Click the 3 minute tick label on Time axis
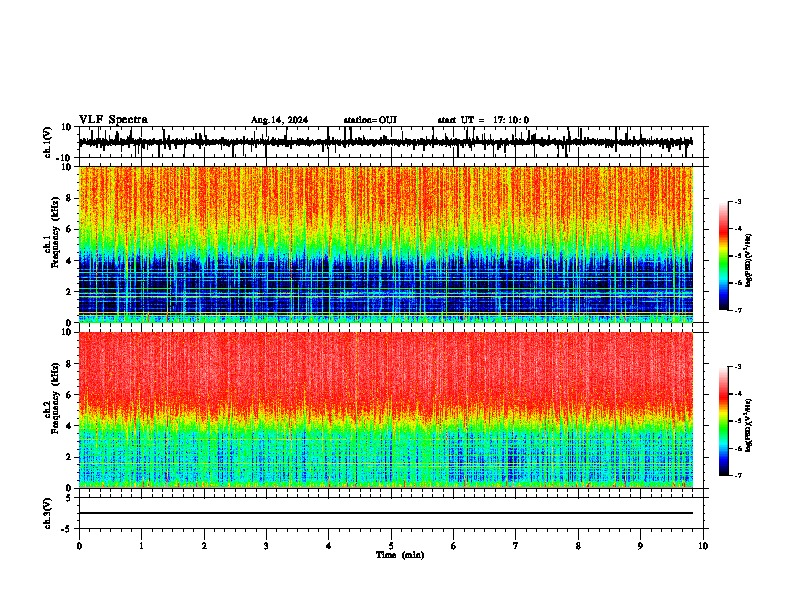The image size is (792, 612). [266, 546]
